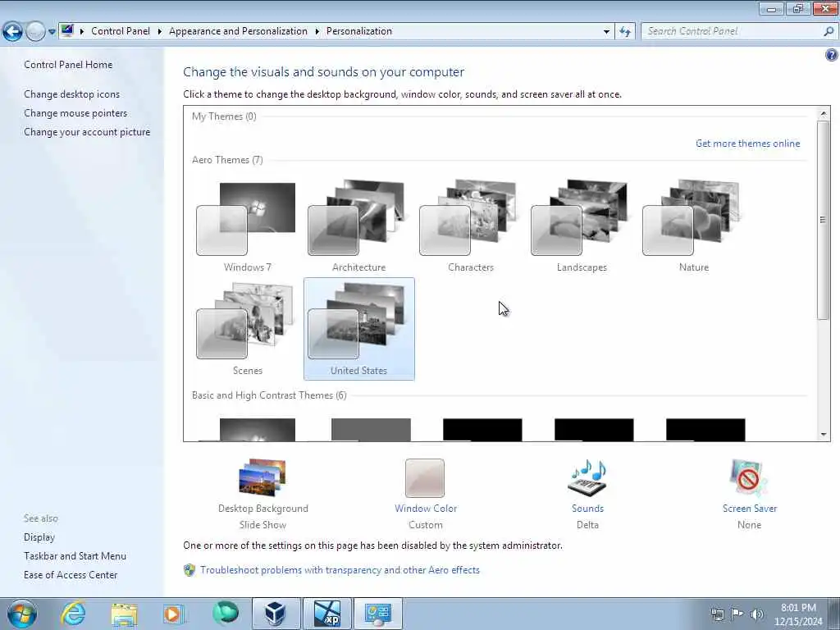Select the Windows 7 theme
Image resolution: width=840 pixels, height=630 pixels.
click(247, 225)
